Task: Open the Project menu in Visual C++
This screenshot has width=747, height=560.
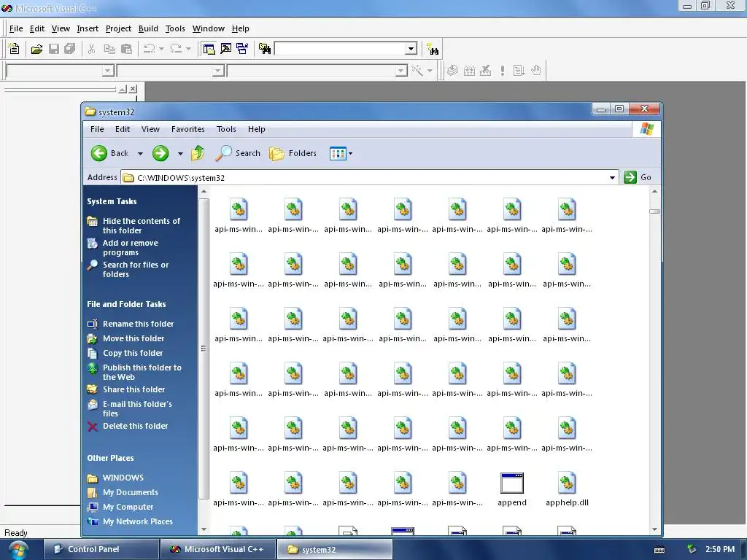Action: (118, 28)
